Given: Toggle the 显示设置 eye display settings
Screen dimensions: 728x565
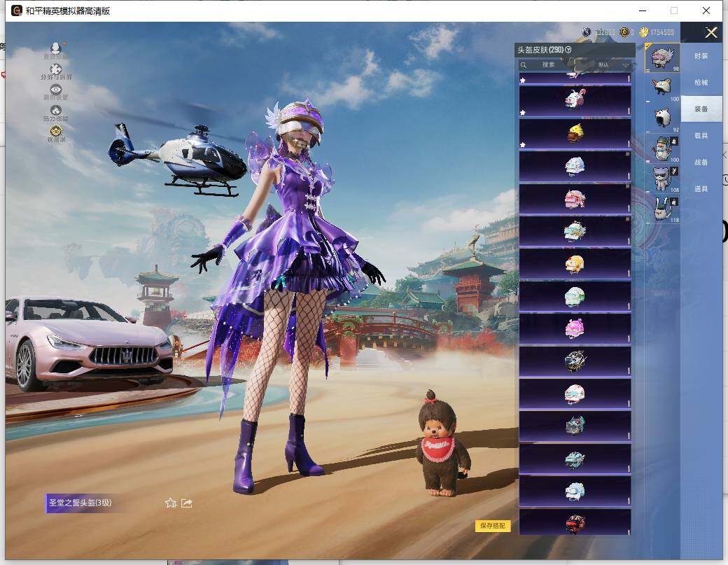Looking at the screenshot, I should point(56,90).
